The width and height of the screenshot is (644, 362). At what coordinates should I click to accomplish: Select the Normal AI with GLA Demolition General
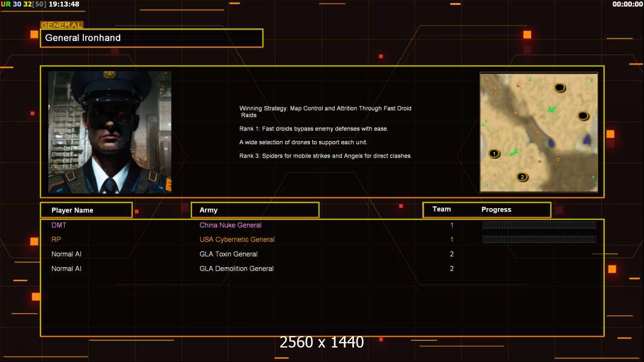66,268
